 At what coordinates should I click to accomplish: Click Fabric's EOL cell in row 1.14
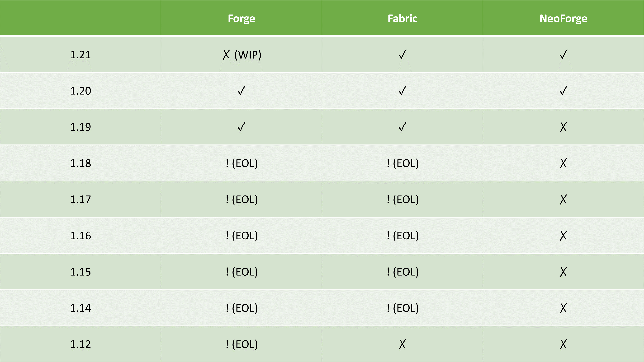pos(402,308)
